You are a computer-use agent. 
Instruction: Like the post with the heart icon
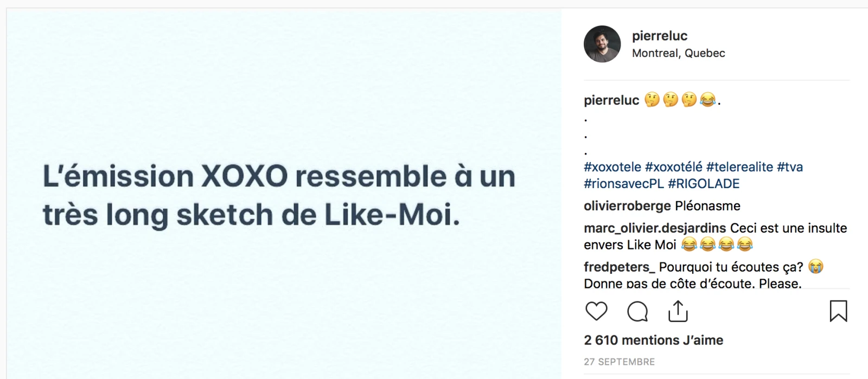point(596,311)
